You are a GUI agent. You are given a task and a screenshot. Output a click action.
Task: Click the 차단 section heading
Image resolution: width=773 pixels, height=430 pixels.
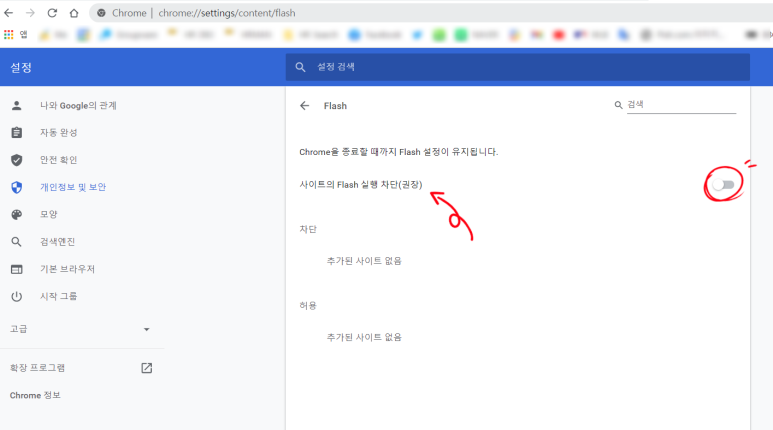pyautogui.click(x=308, y=229)
